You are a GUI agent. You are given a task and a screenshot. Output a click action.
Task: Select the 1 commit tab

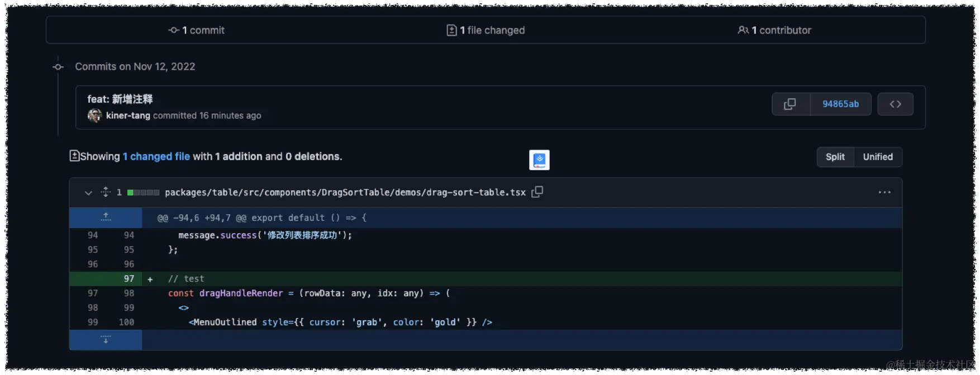click(197, 30)
